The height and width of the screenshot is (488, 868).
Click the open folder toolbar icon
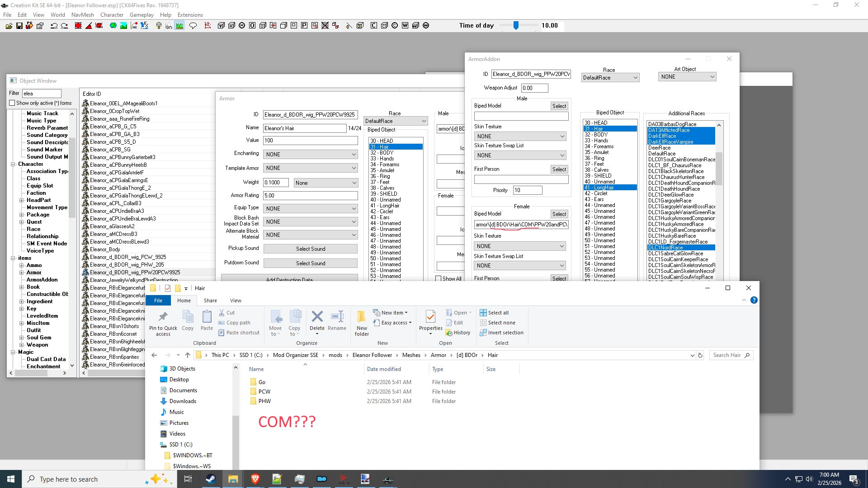tap(9, 26)
